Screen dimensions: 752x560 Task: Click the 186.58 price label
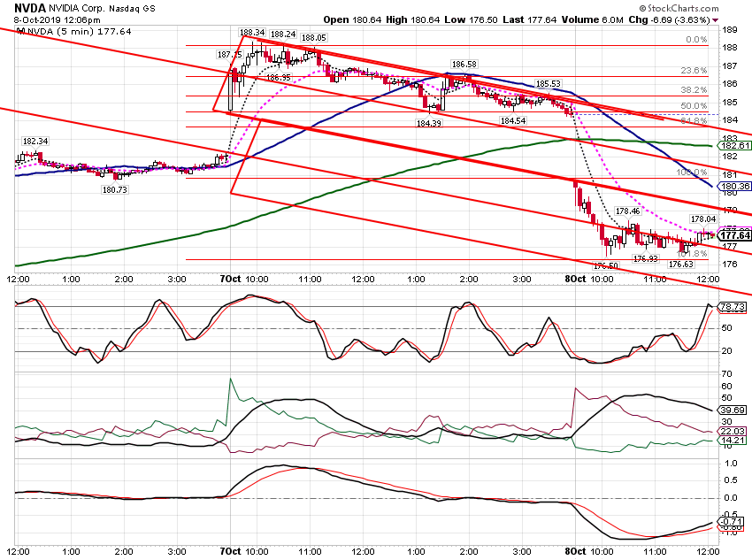(464, 65)
